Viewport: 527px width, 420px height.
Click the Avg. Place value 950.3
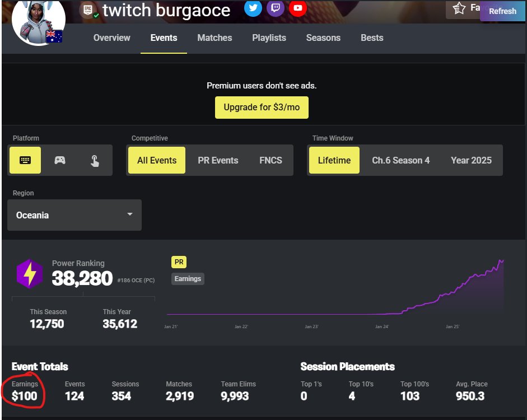point(470,396)
